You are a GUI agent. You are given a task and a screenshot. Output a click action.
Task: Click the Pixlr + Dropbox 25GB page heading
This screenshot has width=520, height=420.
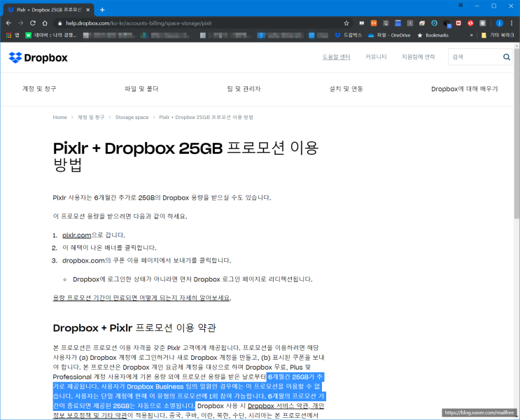point(185,156)
